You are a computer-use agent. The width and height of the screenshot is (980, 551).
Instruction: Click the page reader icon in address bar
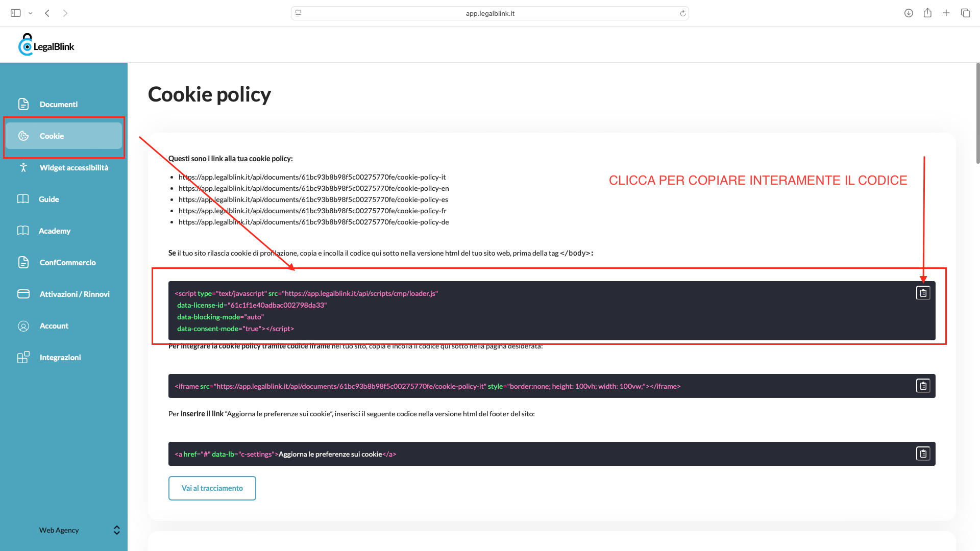coord(298,13)
